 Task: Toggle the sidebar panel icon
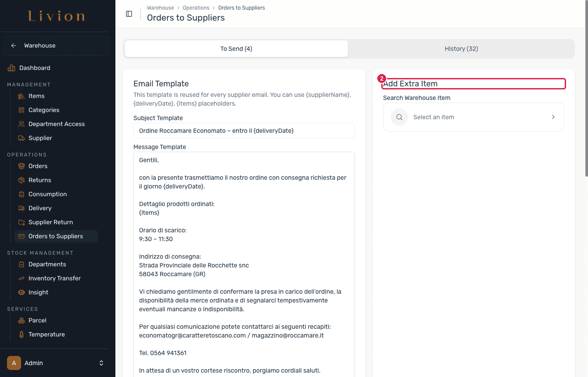click(x=129, y=14)
